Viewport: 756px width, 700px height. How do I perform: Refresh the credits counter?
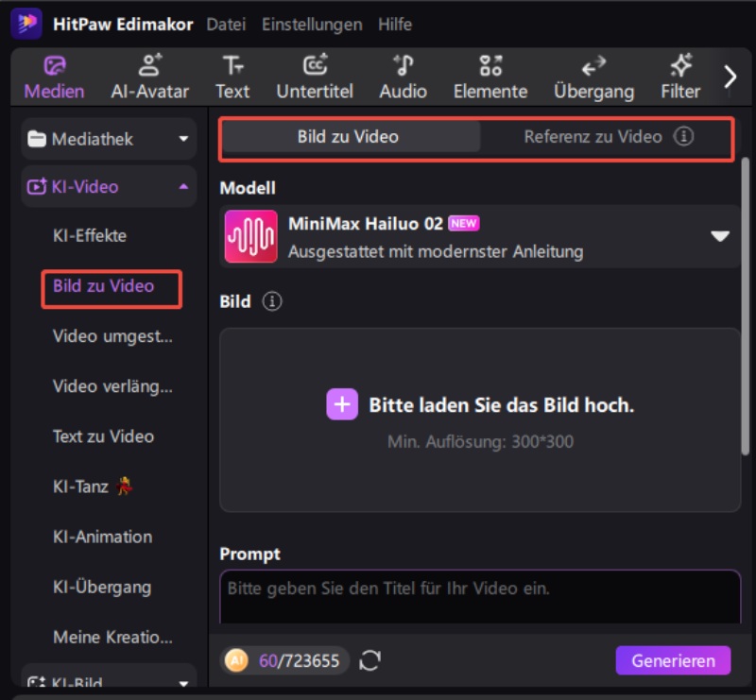pyautogui.click(x=369, y=660)
